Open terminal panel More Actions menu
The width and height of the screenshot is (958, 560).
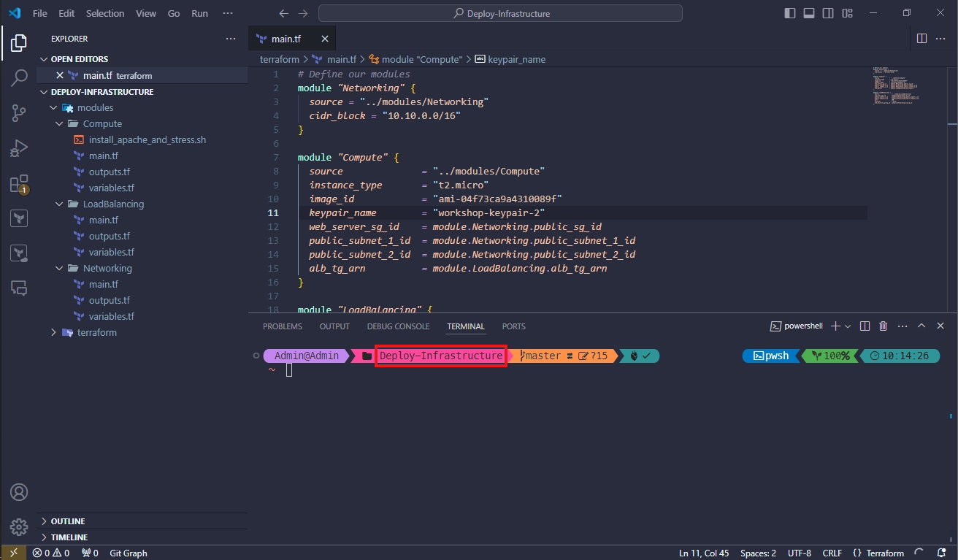tap(902, 326)
